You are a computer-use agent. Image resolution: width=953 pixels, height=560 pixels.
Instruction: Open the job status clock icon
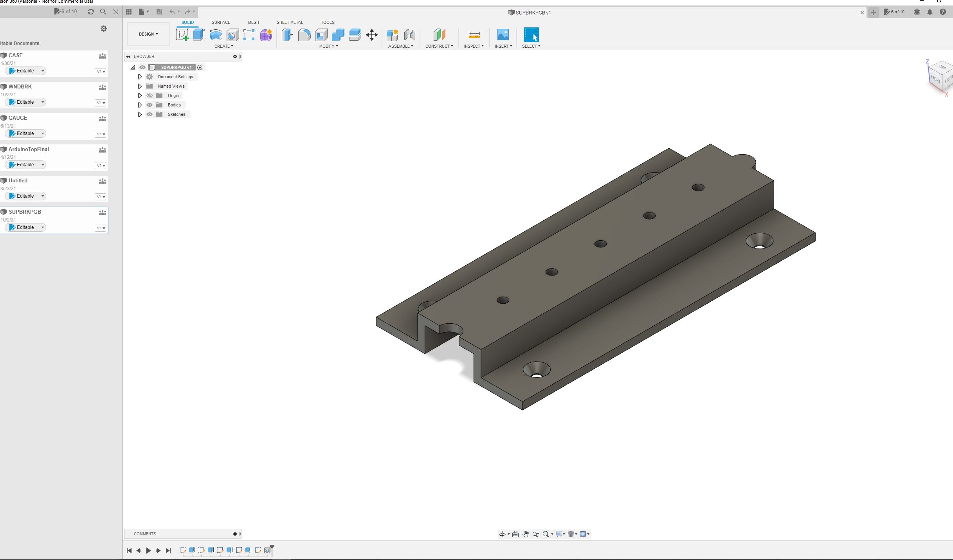click(917, 12)
